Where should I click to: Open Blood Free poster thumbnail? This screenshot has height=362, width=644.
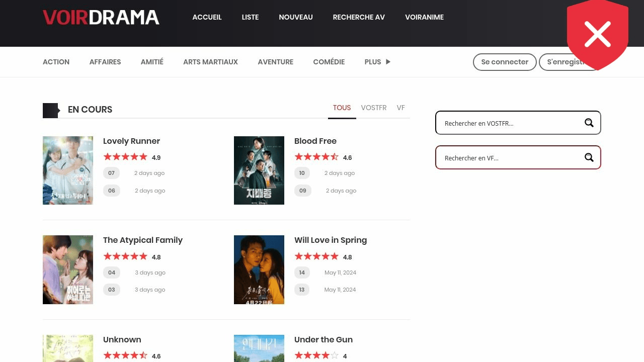[259, 170]
